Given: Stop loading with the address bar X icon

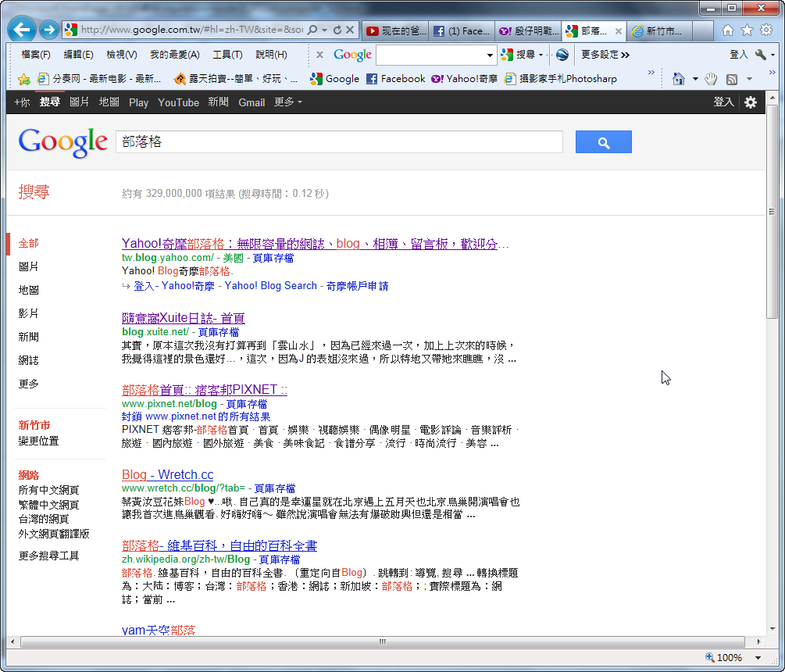Looking at the screenshot, I should pos(350,30).
